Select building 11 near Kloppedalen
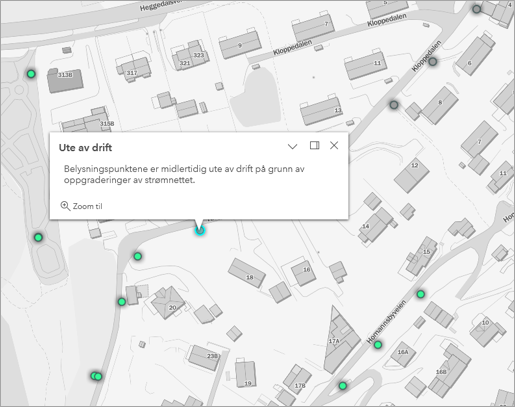 point(365,65)
